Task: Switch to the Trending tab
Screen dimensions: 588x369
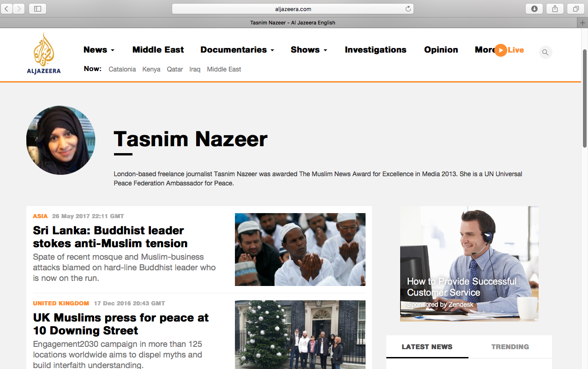Action: [x=510, y=347]
